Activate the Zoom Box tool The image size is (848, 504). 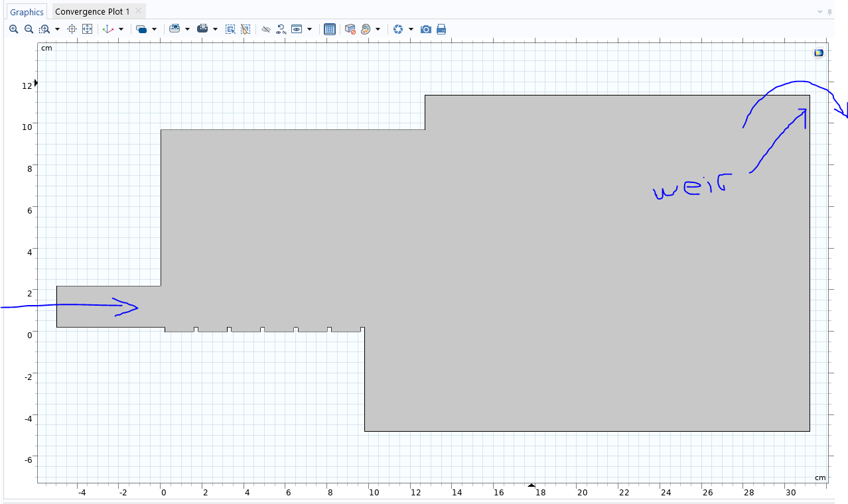pos(44,29)
